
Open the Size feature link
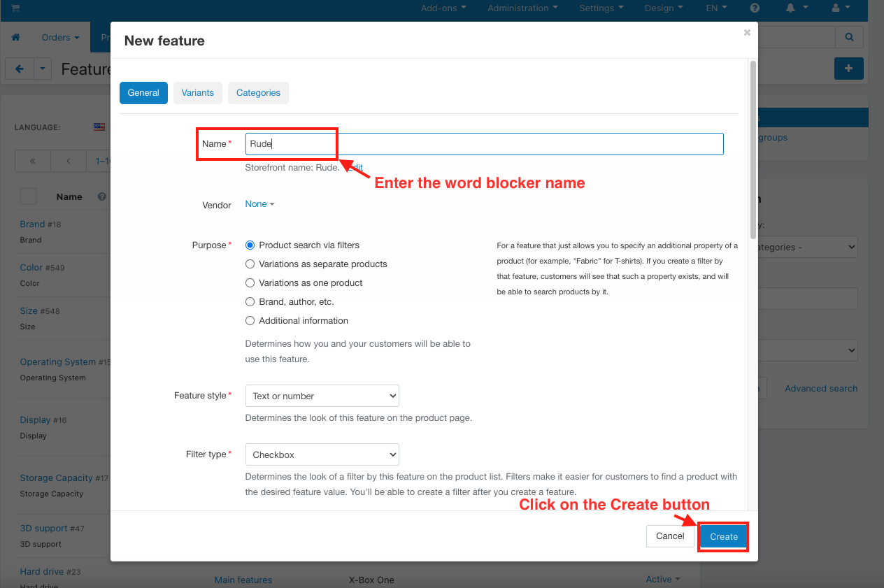[x=29, y=311]
